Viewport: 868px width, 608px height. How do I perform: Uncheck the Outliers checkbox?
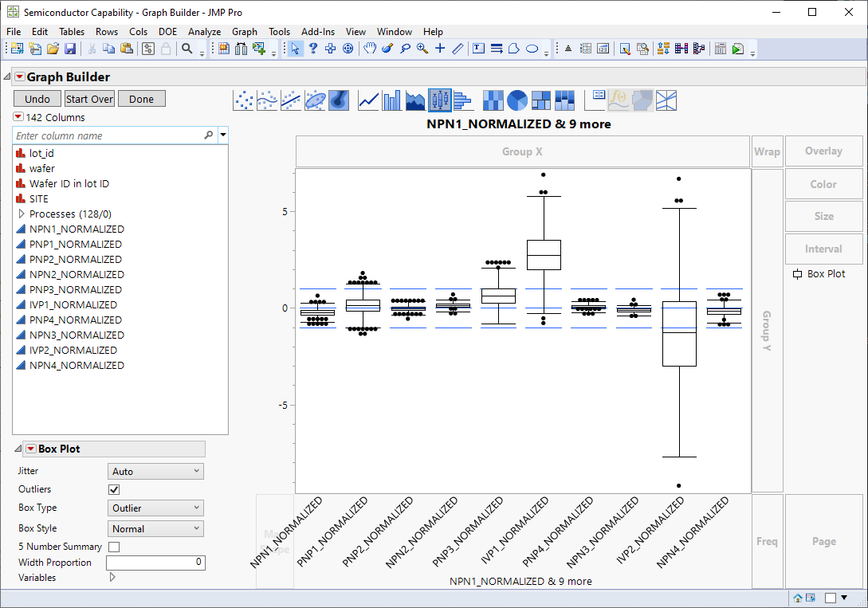pos(114,489)
